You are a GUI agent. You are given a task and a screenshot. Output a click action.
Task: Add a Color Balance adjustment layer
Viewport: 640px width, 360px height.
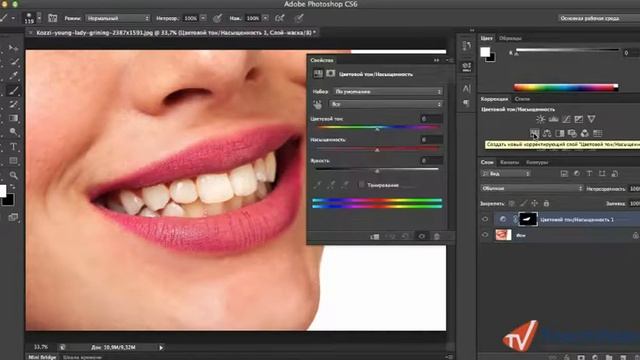pos(547,133)
